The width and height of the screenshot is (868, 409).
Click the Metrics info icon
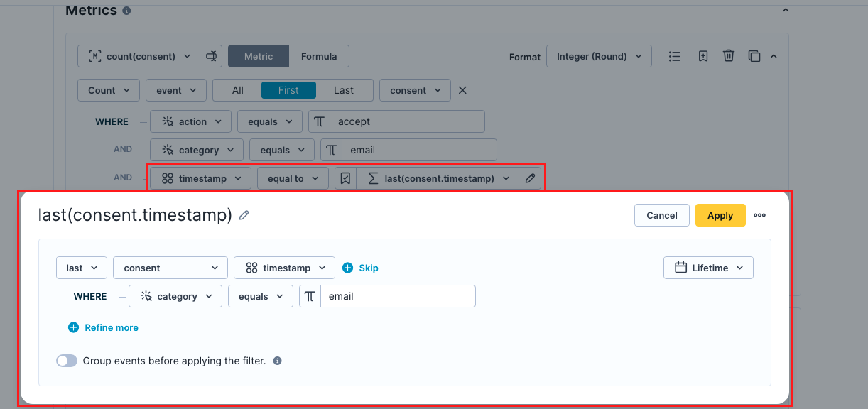pos(126,11)
